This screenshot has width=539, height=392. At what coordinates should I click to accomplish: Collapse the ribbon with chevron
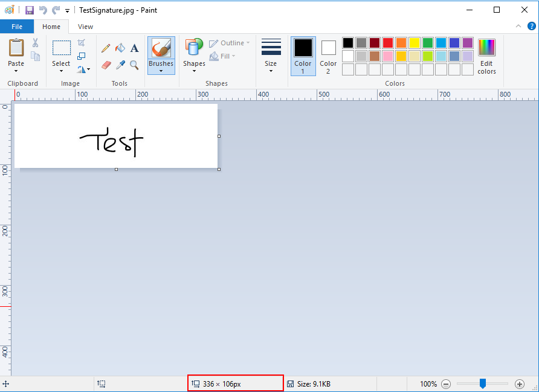[518, 26]
